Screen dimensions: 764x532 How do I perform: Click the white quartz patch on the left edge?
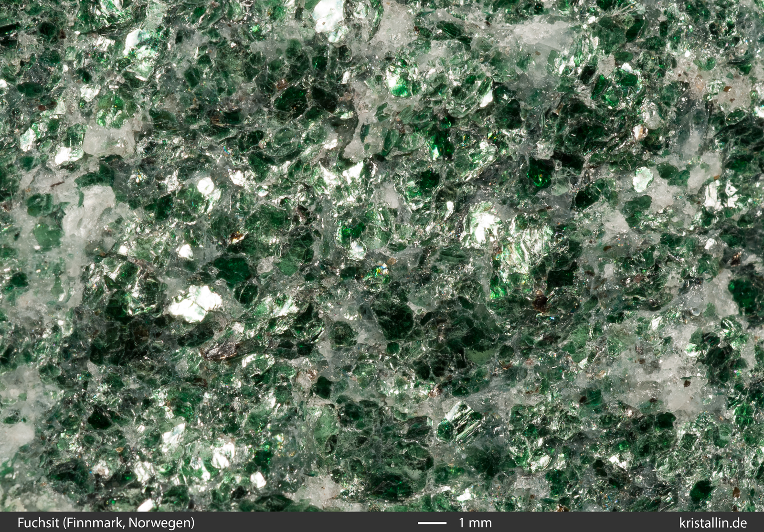(x=14, y=430)
